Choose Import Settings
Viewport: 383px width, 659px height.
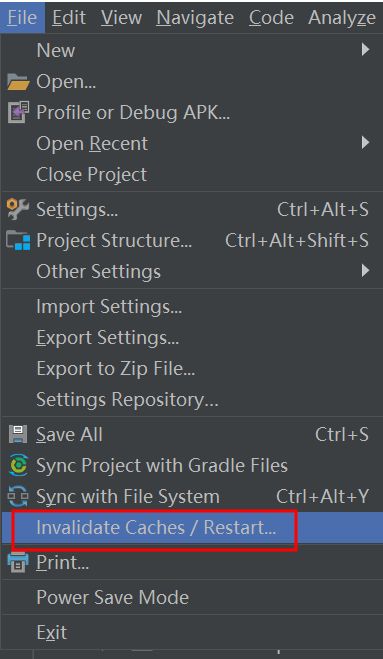[x=191, y=306]
